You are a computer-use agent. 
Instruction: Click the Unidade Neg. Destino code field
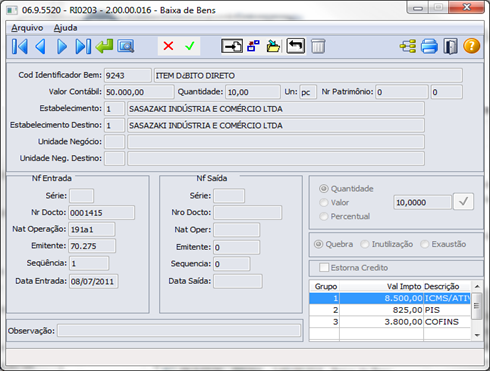click(115, 158)
